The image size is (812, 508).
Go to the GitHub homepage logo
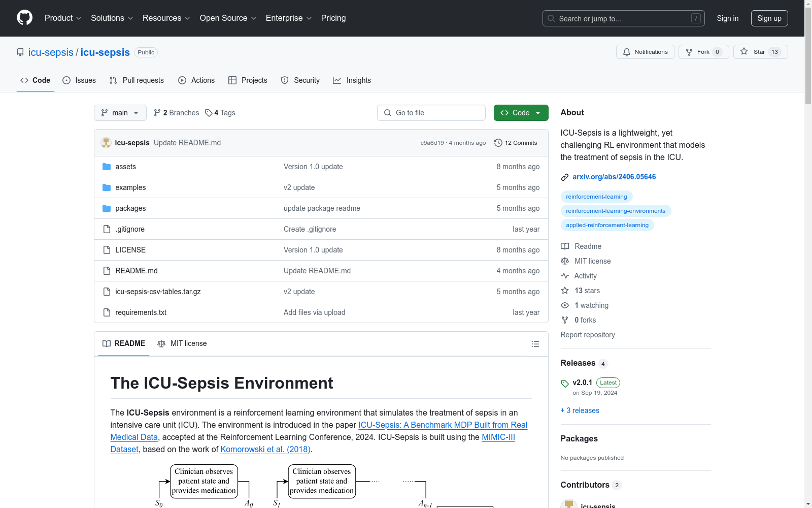pos(24,18)
